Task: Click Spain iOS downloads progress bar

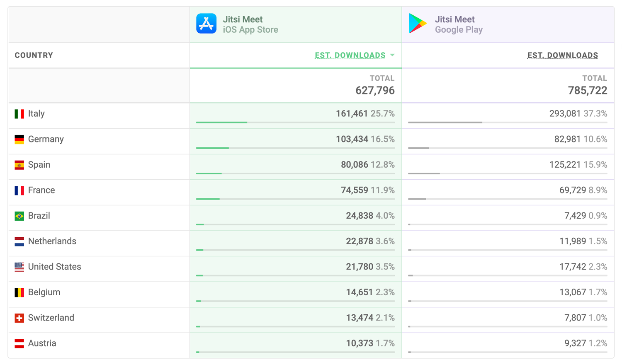Action: 295,174
